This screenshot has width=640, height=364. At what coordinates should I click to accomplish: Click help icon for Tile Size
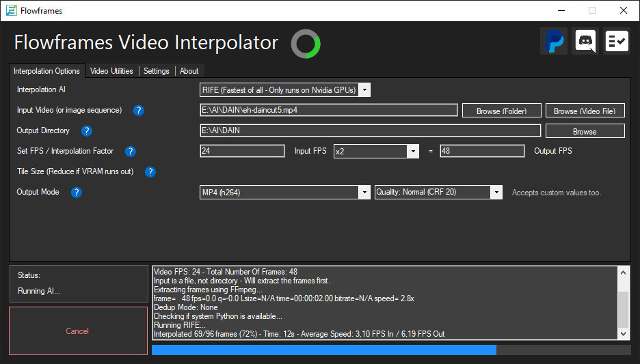coord(150,172)
